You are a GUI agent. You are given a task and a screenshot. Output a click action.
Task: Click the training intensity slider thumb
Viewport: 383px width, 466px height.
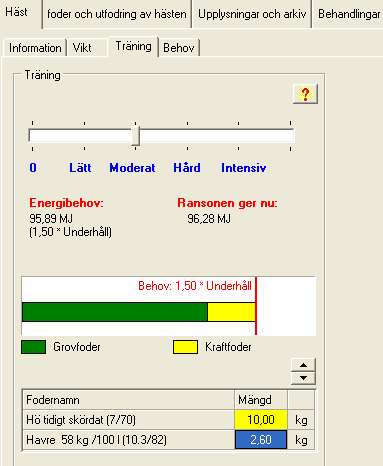tap(135, 135)
